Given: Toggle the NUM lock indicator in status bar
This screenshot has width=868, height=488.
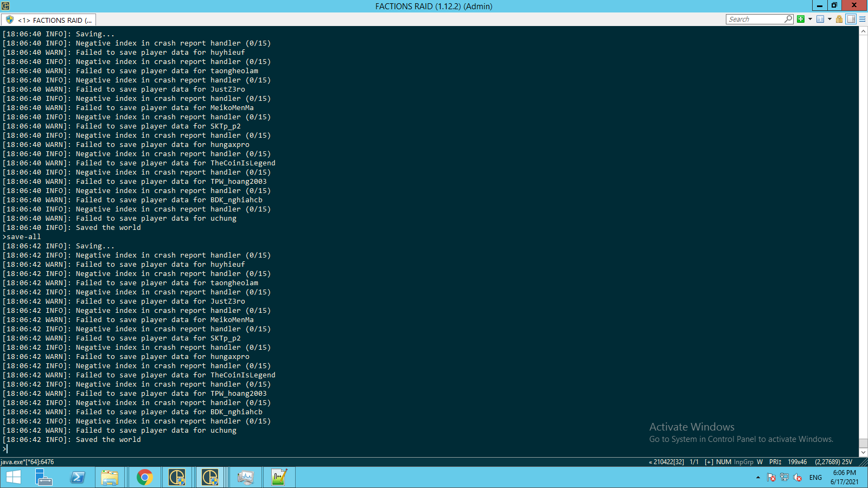Looking at the screenshot, I should tap(723, 462).
